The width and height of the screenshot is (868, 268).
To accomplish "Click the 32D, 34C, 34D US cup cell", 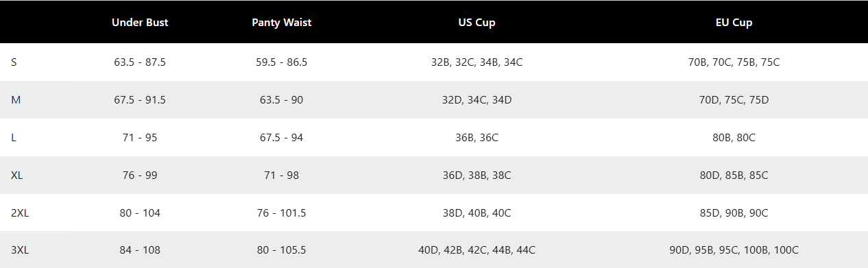I will [477, 99].
